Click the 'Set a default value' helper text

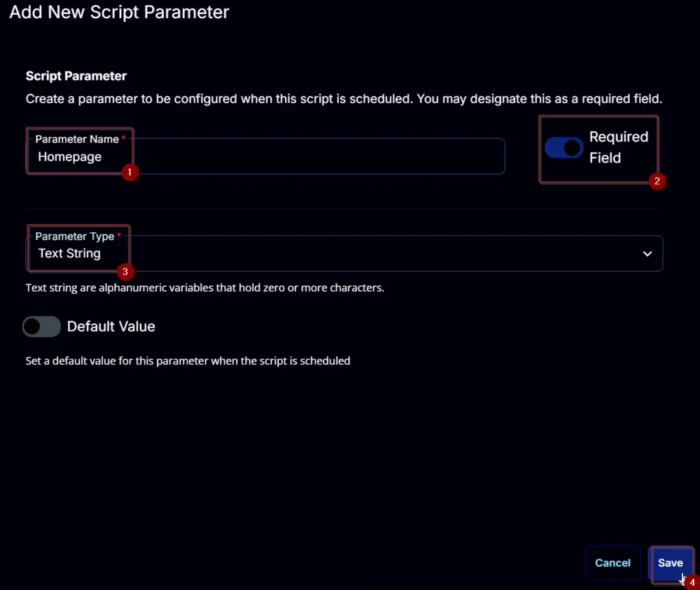tap(188, 361)
